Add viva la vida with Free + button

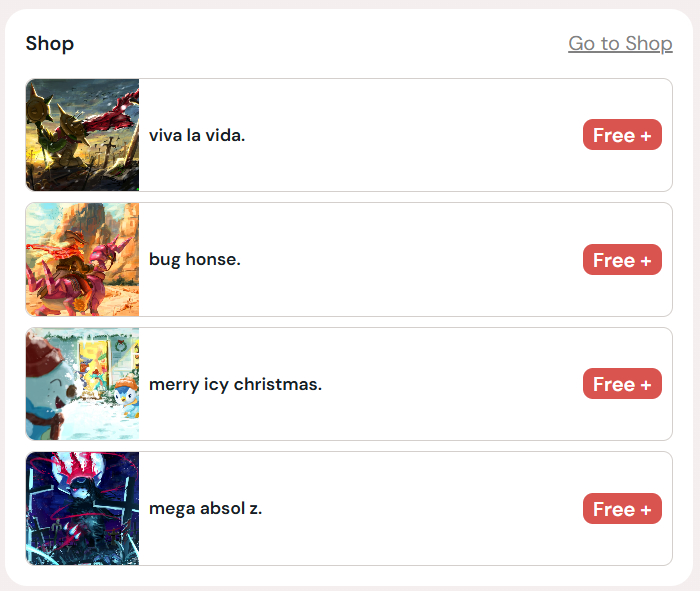[622, 134]
